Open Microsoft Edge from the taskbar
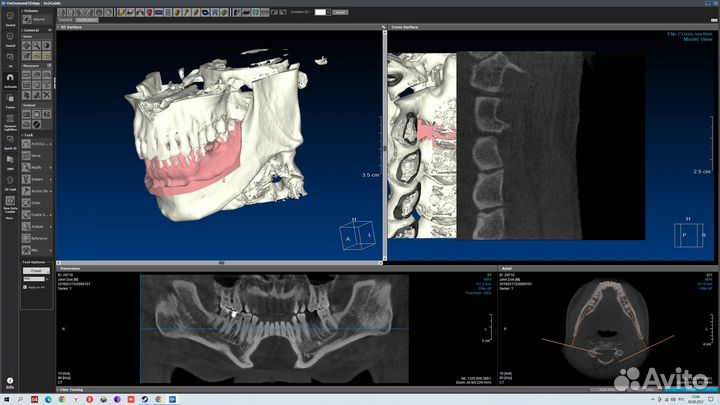Image resolution: width=720 pixels, height=405 pixels. (48, 399)
